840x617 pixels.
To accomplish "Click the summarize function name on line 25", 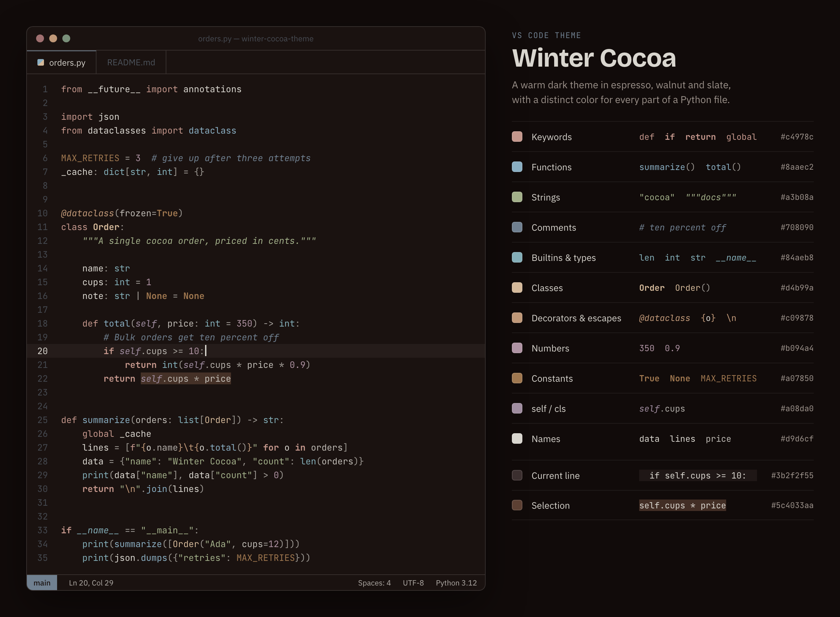I will tap(106, 420).
